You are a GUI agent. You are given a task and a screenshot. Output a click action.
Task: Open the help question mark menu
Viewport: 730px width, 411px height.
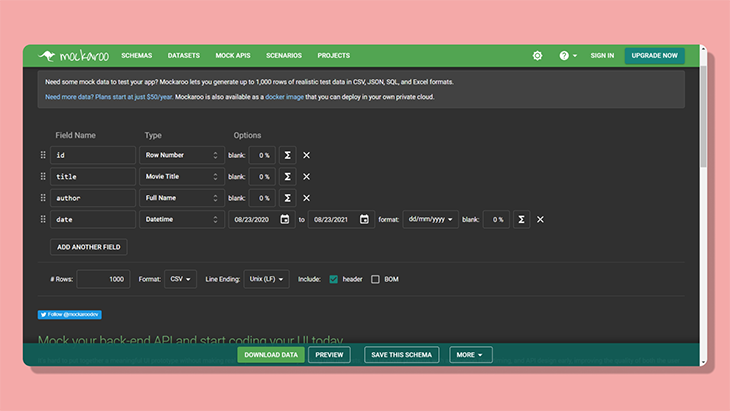coord(568,55)
